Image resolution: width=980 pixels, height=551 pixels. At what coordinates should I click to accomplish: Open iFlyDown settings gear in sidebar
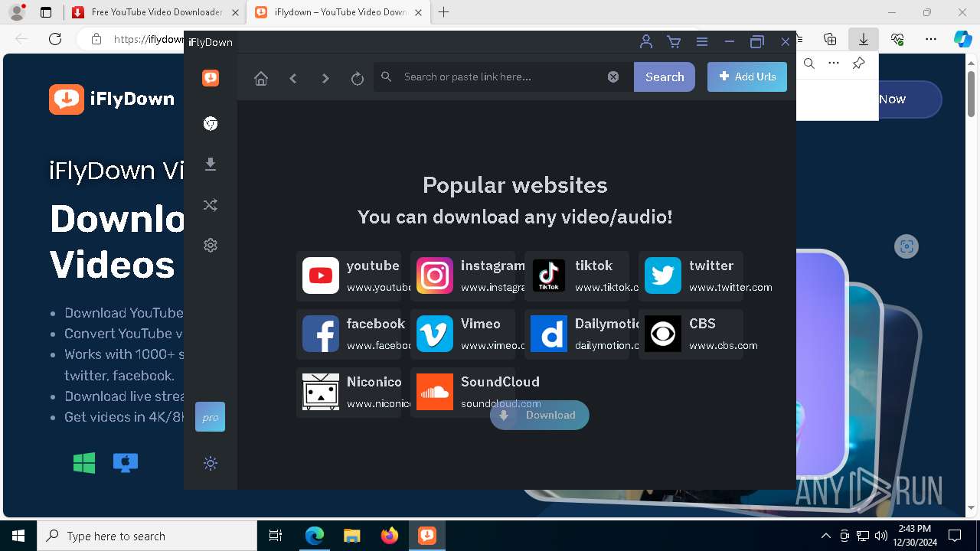211,245
